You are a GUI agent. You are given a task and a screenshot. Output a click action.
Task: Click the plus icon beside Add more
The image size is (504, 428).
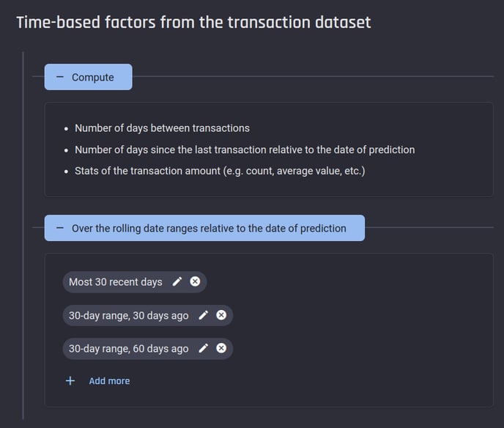click(x=70, y=381)
